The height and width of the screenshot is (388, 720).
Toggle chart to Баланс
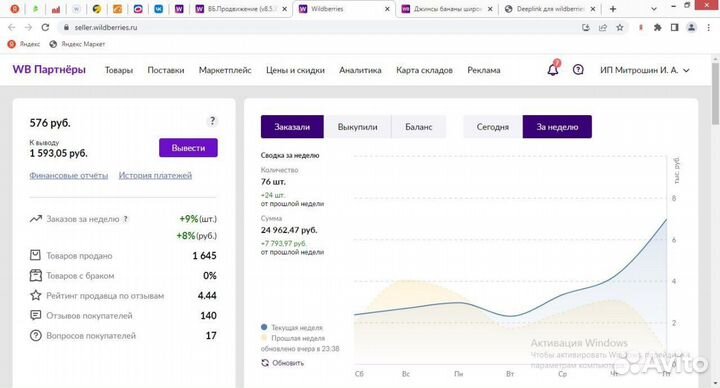tap(418, 127)
